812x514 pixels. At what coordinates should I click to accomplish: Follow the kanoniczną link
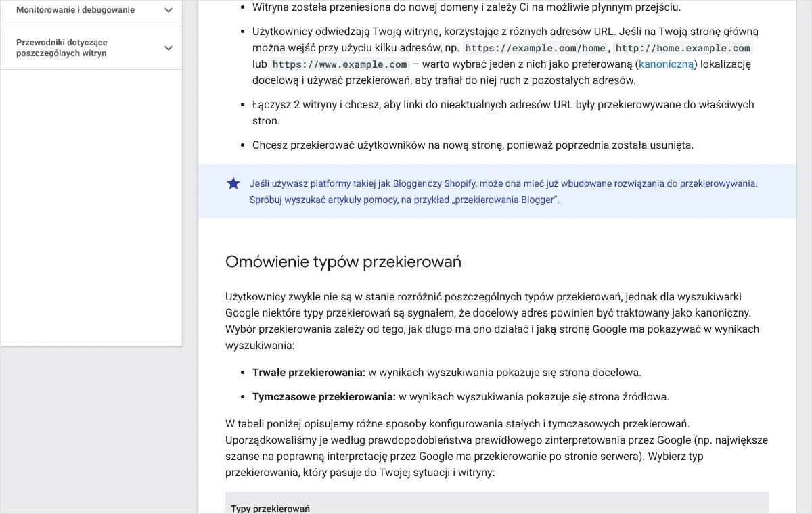[667, 64]
